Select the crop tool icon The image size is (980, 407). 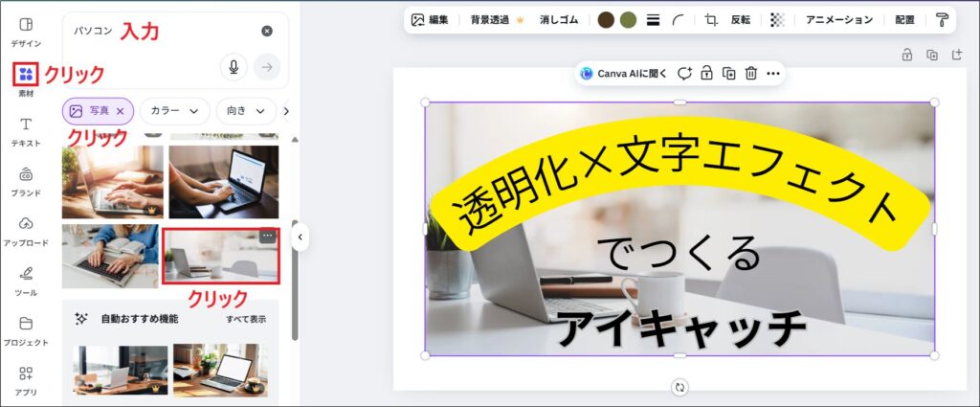(711, 20)
